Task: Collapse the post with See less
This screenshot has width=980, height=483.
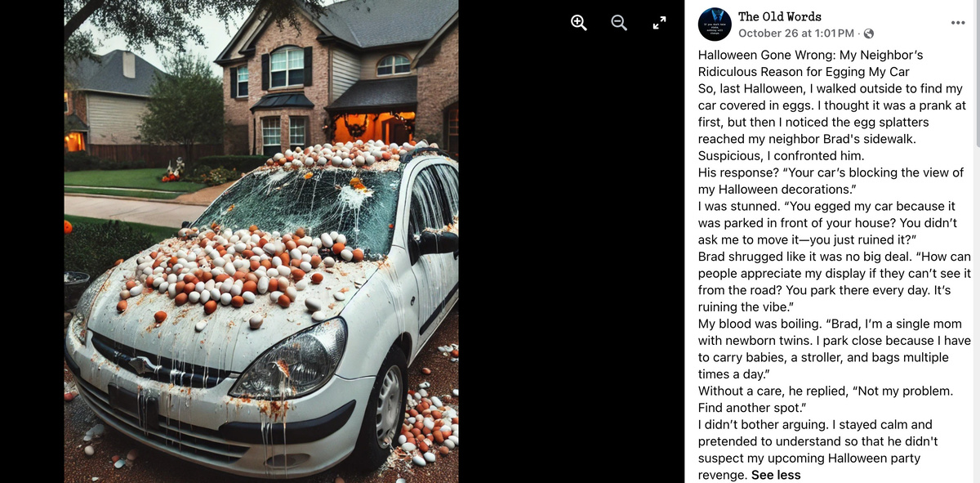Action: [x=776, y=475]
